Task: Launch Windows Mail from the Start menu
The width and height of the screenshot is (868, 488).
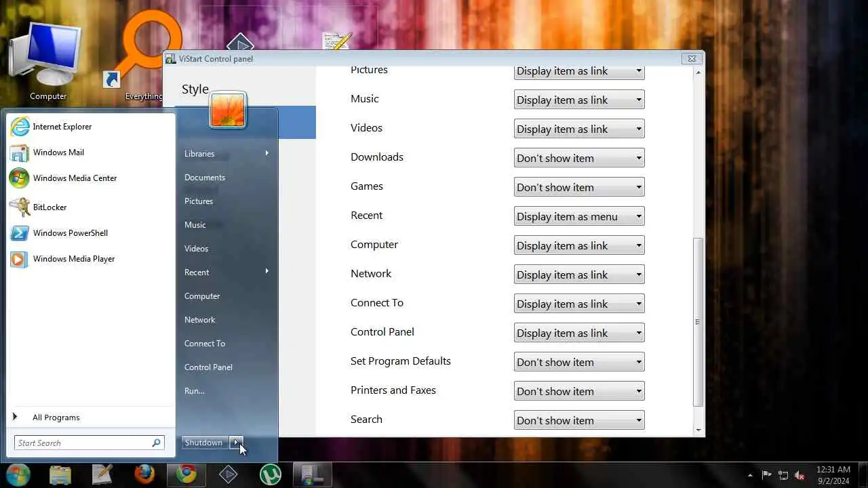Action: (x=47, y=152)
